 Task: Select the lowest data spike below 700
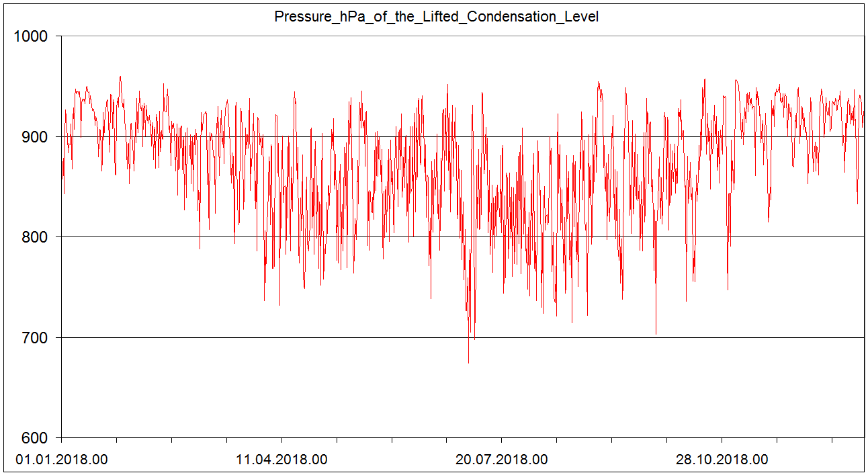coord(468,362)
